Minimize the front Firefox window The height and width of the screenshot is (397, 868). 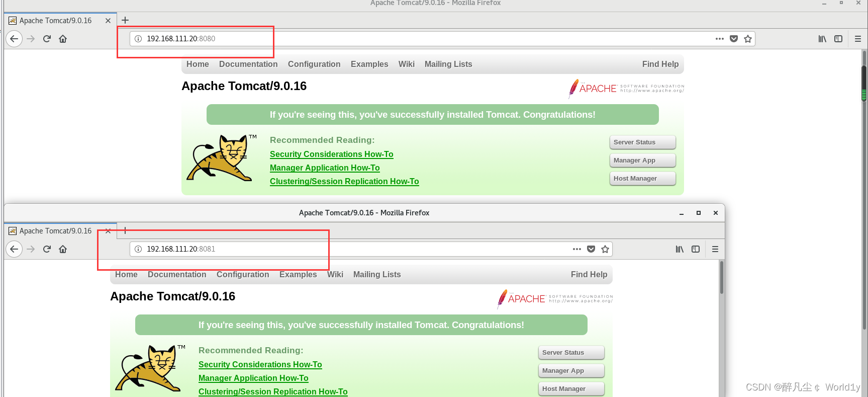(x=682, y=213)
